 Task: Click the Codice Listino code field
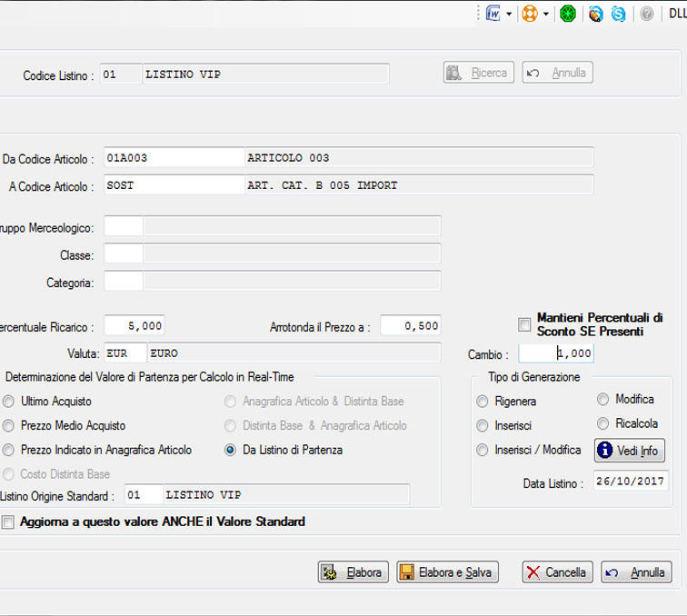[121, 74]
